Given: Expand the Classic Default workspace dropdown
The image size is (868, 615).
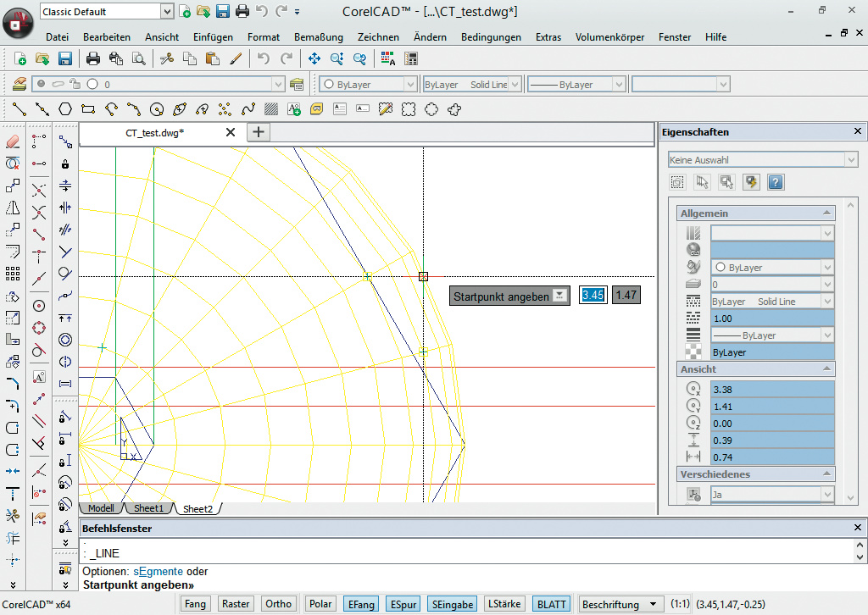Looking at the screenshot, I should click(x=165, y=11).
